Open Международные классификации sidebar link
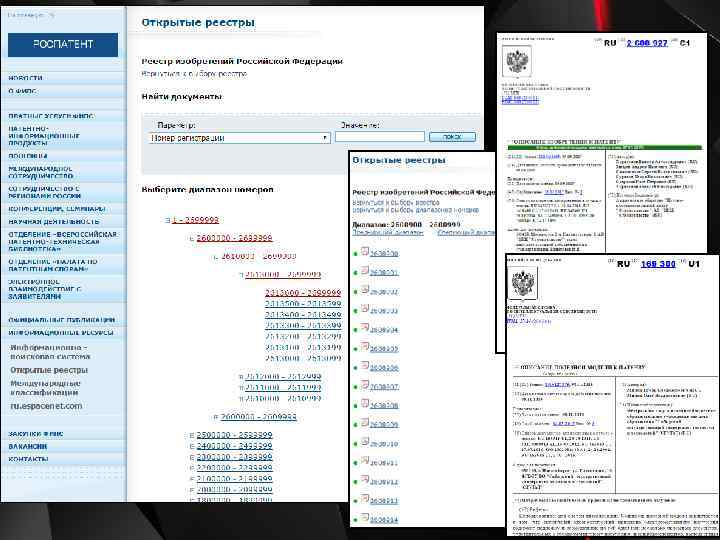 pyautogui.click(x=45, y=388)
